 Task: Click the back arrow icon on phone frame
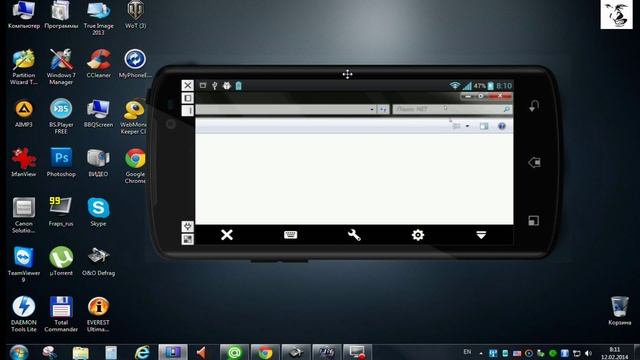tap(534, 162)
